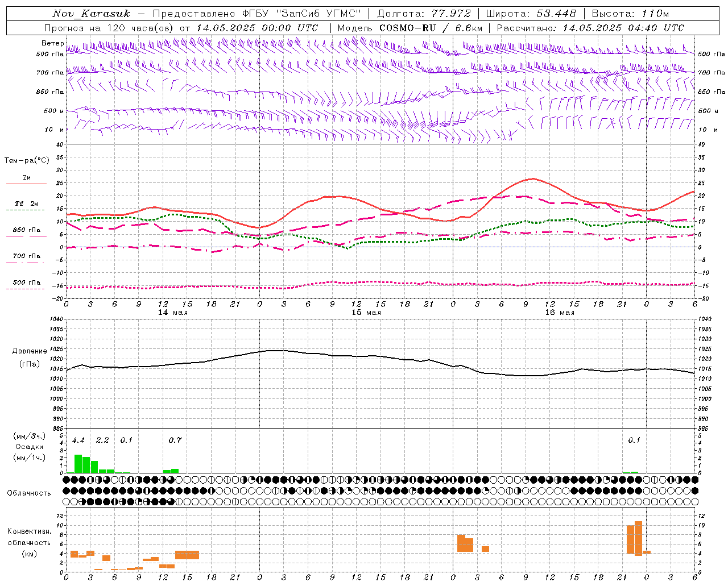Screen dimensions: 728x582
Task: Click the 'Осадки' precipitation label
Action: pyautogui.click(x=30, y=447)
